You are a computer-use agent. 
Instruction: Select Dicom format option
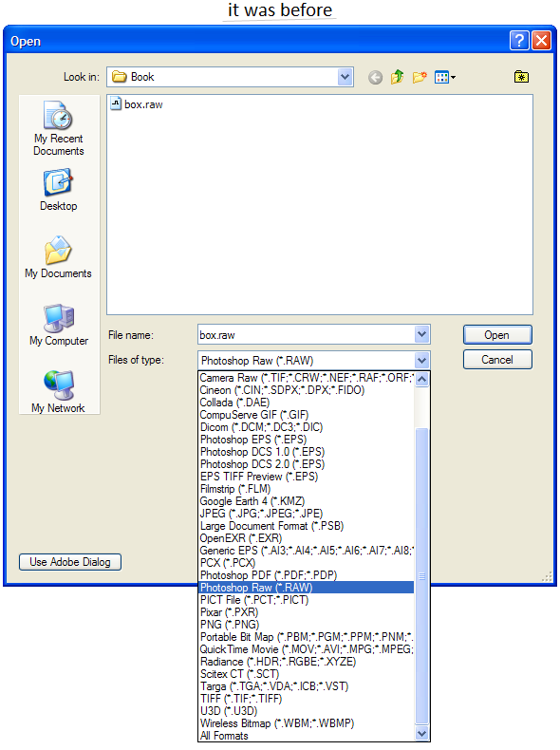(306, 427)
